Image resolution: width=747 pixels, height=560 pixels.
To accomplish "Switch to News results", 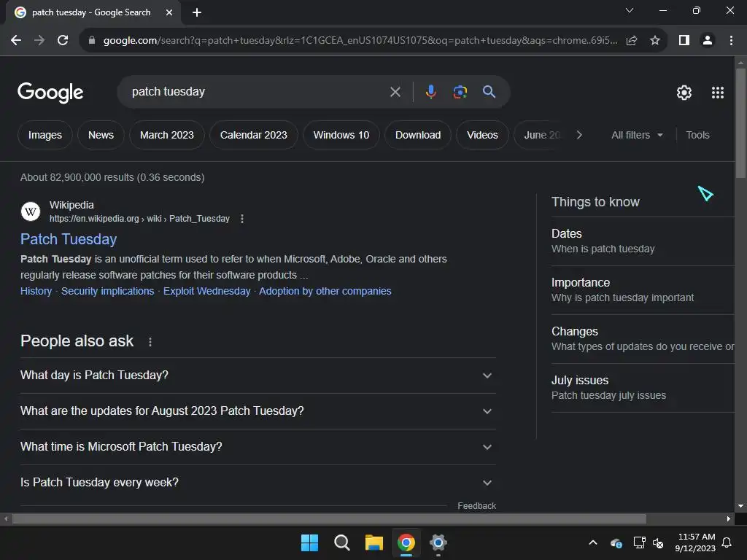I will (x=101, y=135).
